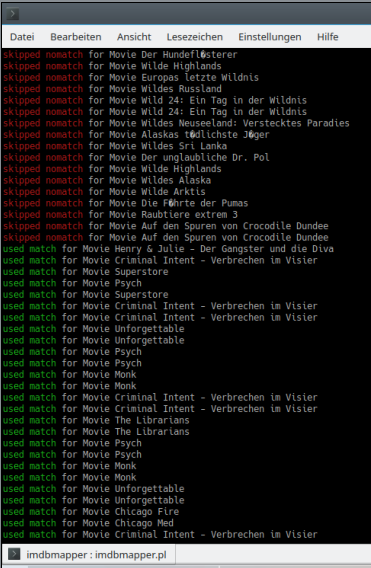Image resolution: width=371 pixels, height=568 pixels.
Task: Click the Wildes Neuseeland: Verstecktes Paradies line
Action: (x=176, y=123)
